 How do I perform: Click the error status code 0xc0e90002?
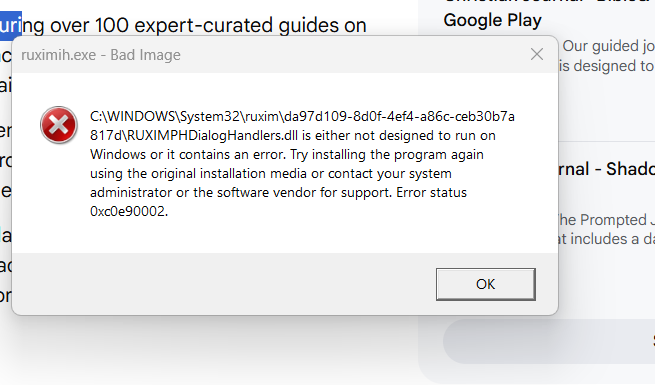point(129,211)
